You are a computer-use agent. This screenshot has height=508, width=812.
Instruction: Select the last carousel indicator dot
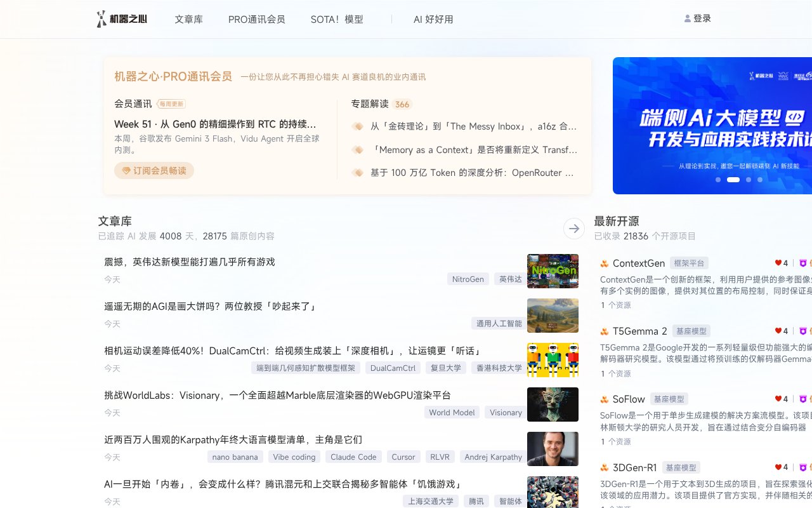759,180
